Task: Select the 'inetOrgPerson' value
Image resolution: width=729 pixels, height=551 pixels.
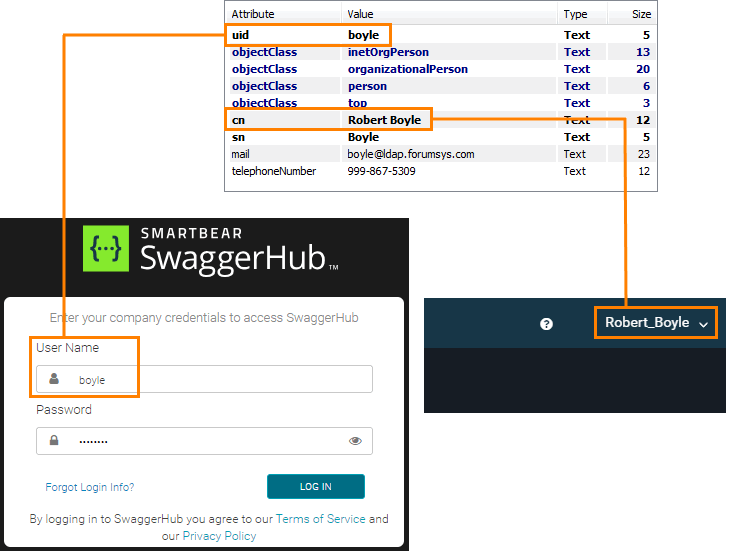Action: point(388,52)
